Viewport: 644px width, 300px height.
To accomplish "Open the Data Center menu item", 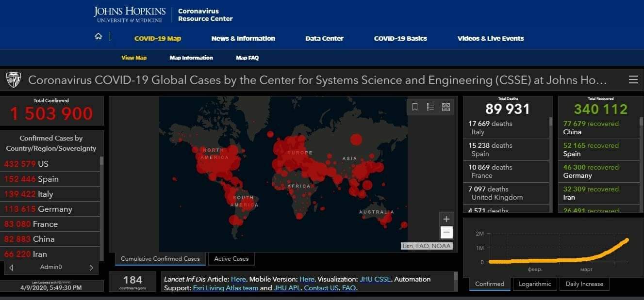I will coord(325,38).
